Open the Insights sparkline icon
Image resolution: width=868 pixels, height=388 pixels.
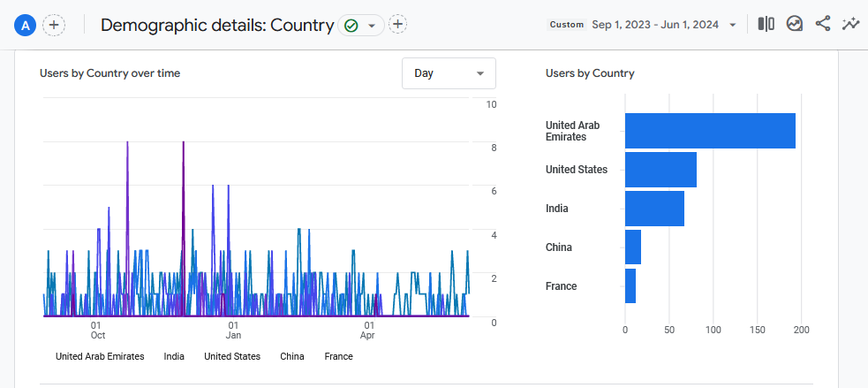click(x=850, y=25)
